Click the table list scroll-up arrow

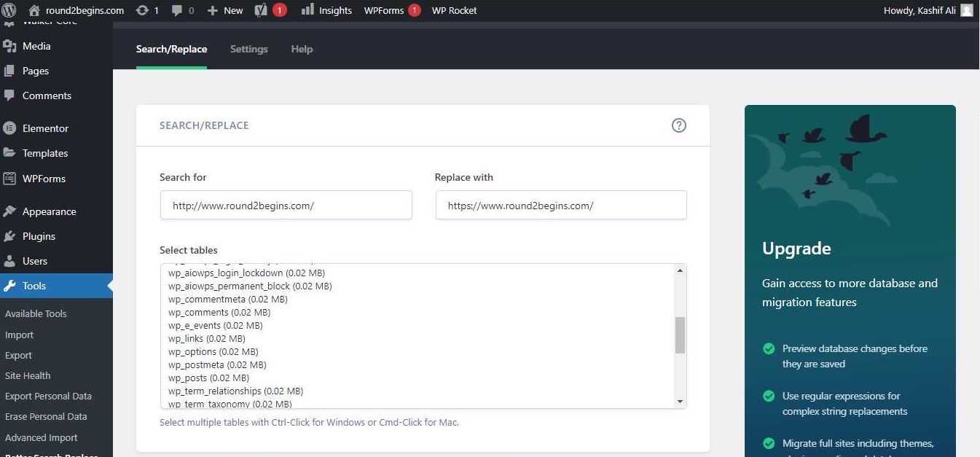[680, 270]
